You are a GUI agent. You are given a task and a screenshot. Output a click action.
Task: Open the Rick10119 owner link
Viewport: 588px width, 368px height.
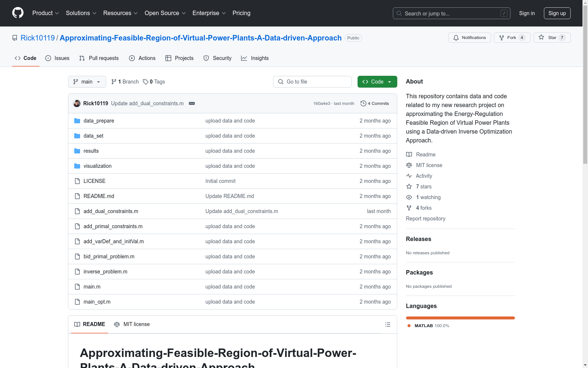click(x=37, y=38)
